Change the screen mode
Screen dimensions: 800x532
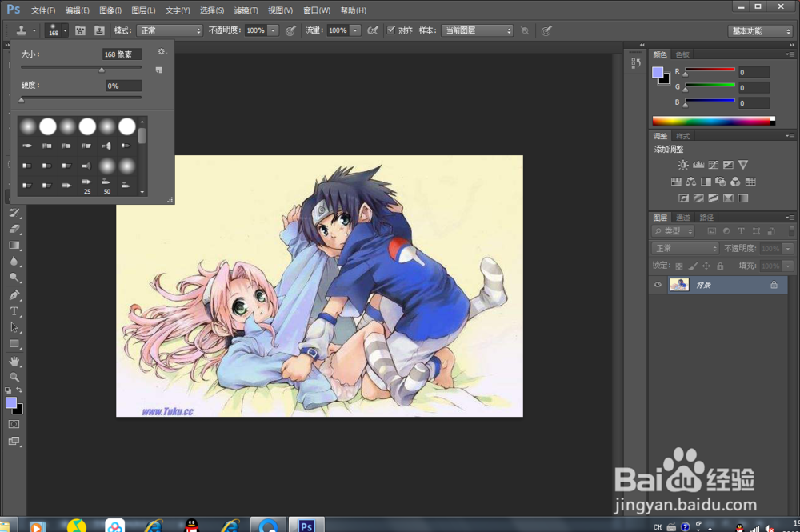[x=14, y=442]
